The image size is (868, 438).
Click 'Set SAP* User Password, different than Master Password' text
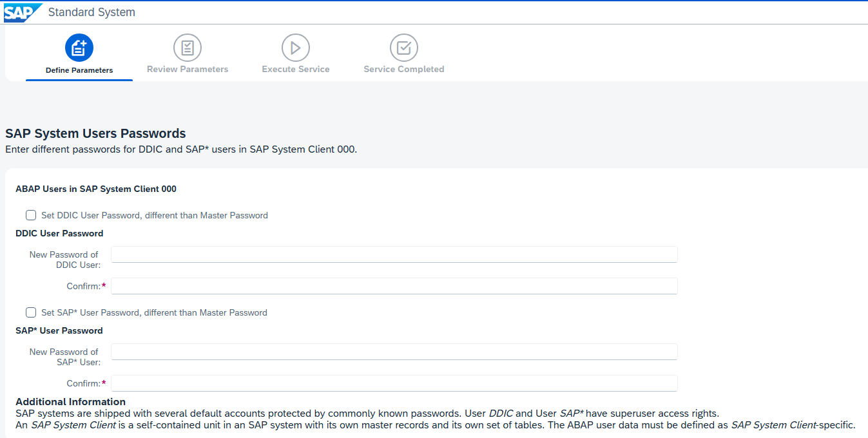[154, 312]
